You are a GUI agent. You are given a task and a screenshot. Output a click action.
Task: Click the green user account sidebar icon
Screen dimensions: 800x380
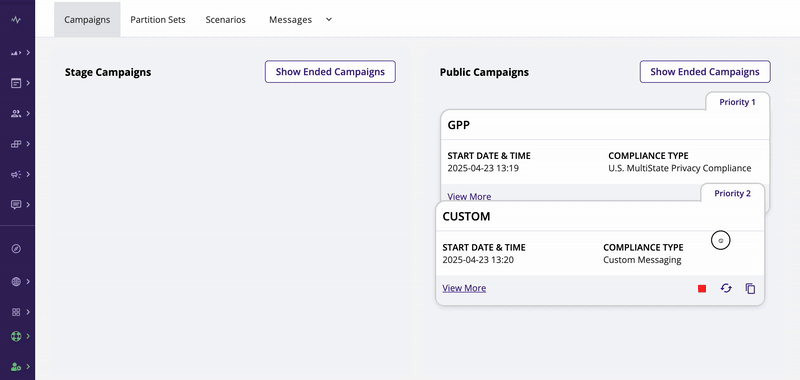point(16,366)
